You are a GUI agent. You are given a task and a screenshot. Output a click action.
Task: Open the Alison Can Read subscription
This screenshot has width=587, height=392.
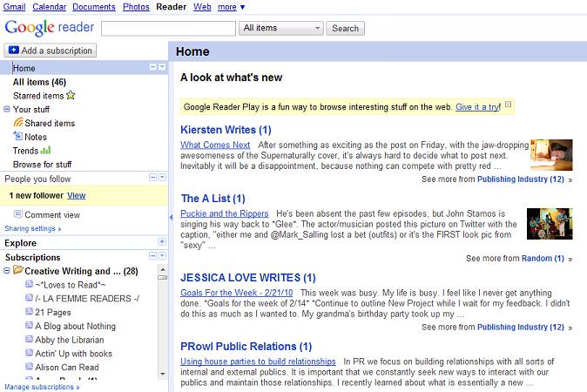67,368
